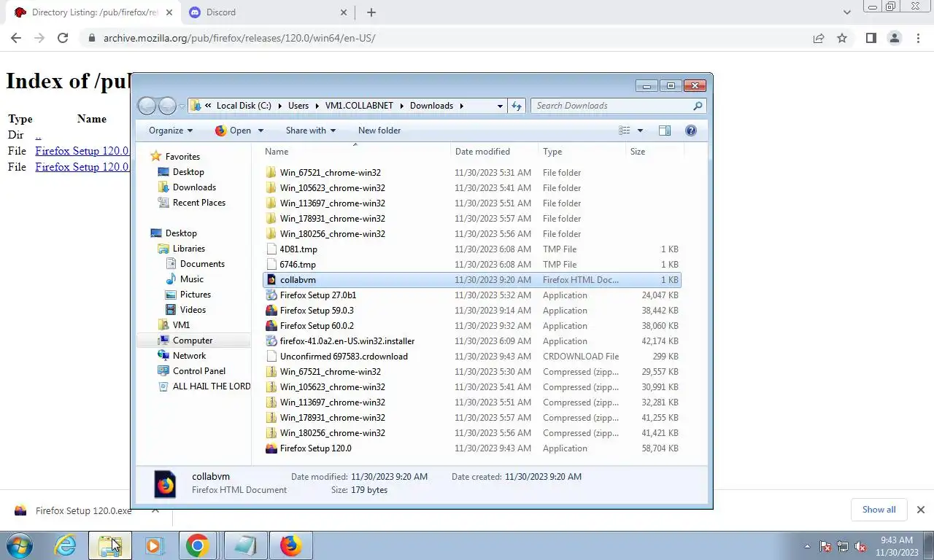Click the Search Downloads field
Viewport: 934px width, 560px height.
613,106
